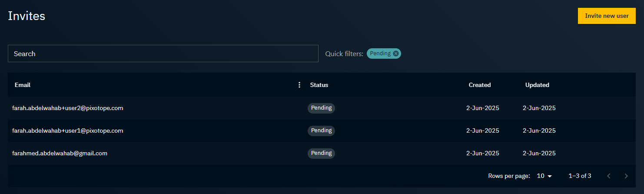Open the Email column menu dots
644x194 pixels.
coord(299,85)
